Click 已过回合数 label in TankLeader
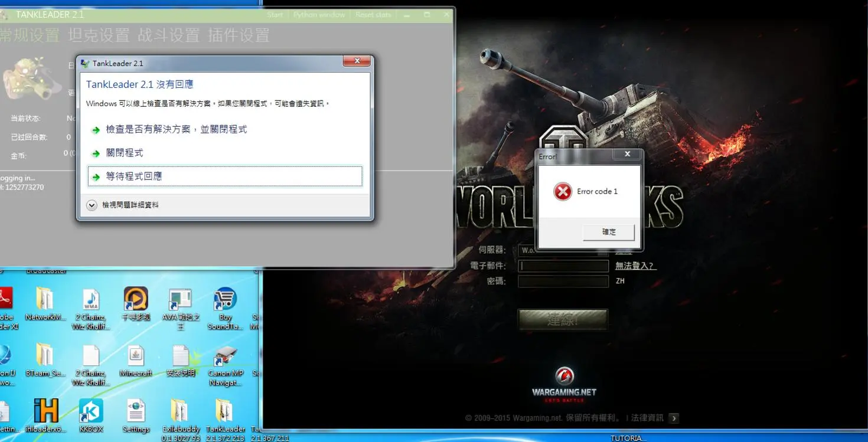Viewport: 868px width, 442px height. coord(29,137)
